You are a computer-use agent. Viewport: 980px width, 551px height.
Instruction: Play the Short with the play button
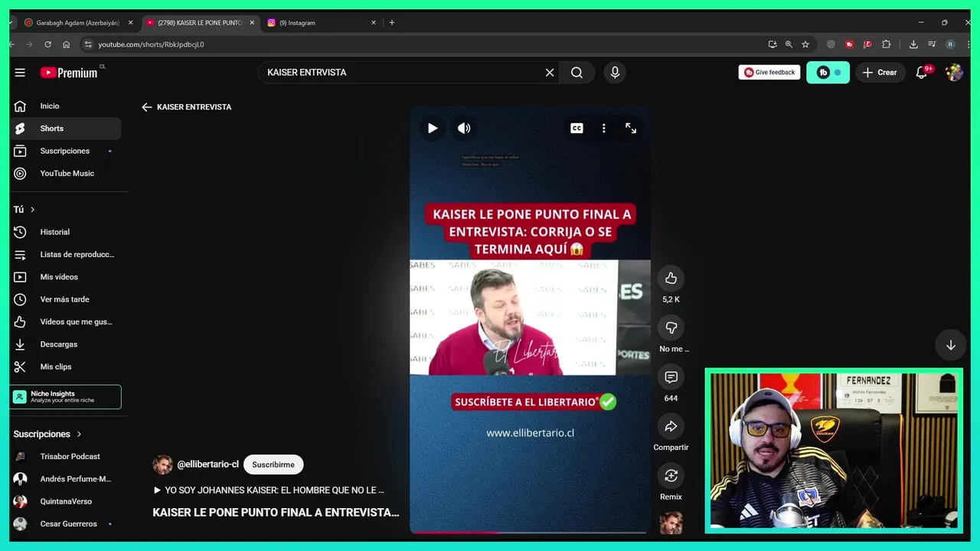pyautogui.click(x=433, y=128)
